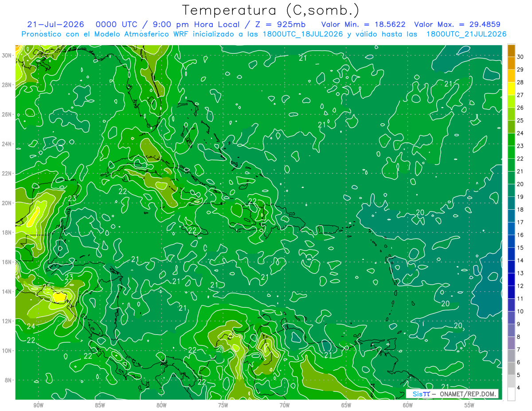Click the "Valor Min. = 18.5622" value
This screenshot has width=532, height=411.
363,24
